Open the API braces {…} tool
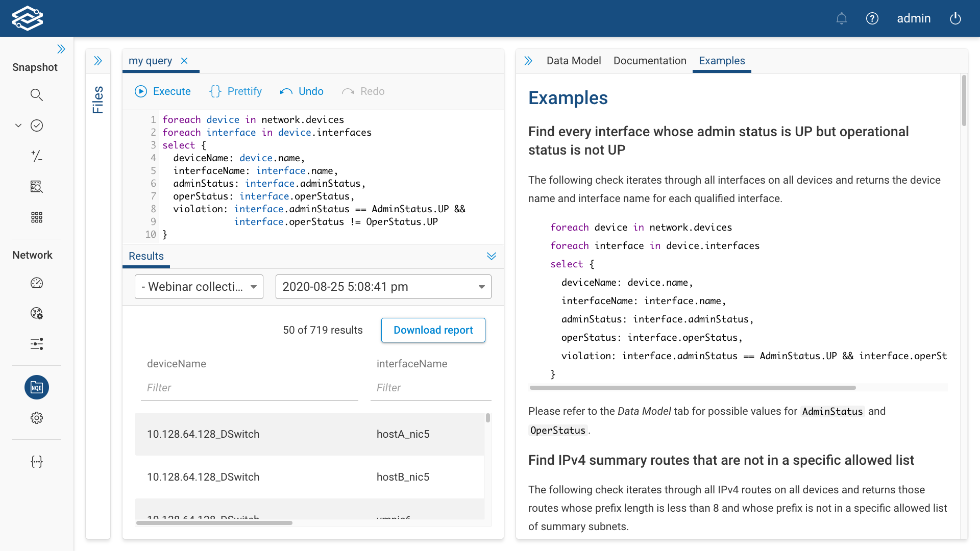The width and height of the screenshot is (980, 551). pos(37,462)
